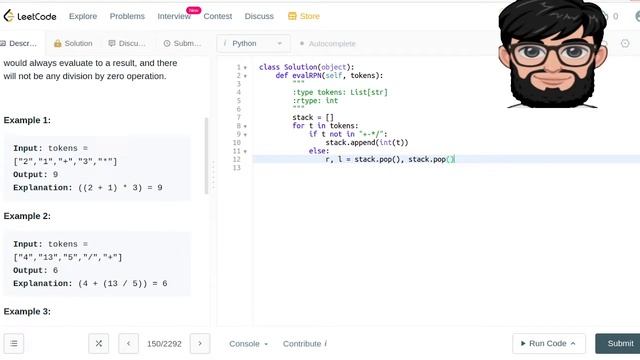Click the Explanation (4 + (13 / 5)) = 6 text
Viewport: 640px width, 360px height.
[x=90, y=284]
